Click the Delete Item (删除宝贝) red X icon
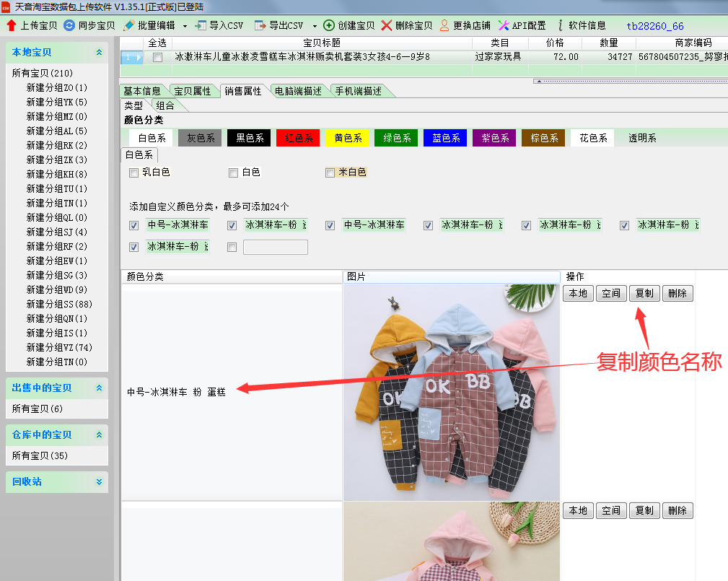Image resolution: width=728 pixels, height=581 pixels. 387,25
